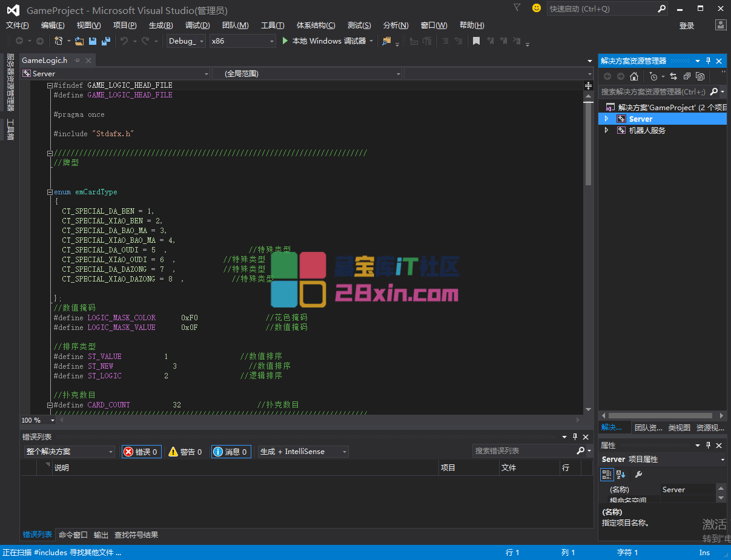
Task: Click the 文件 column header in error list
Action: [x=529, y=467]
